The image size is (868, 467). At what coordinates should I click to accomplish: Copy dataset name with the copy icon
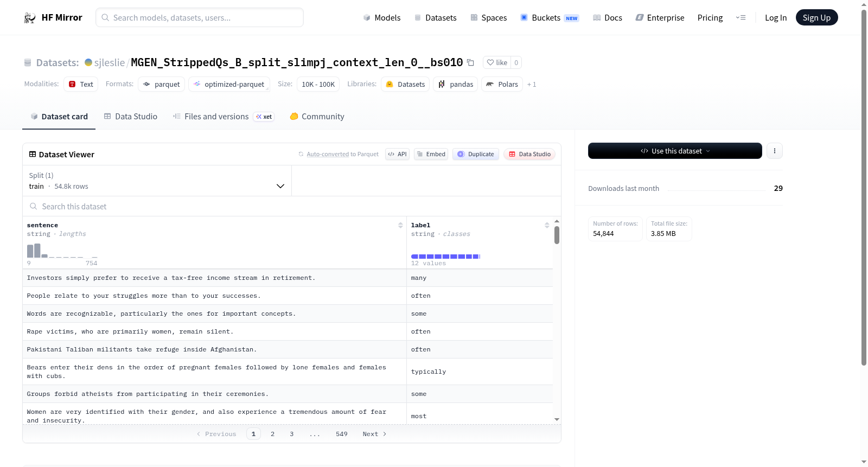[470, 63]
